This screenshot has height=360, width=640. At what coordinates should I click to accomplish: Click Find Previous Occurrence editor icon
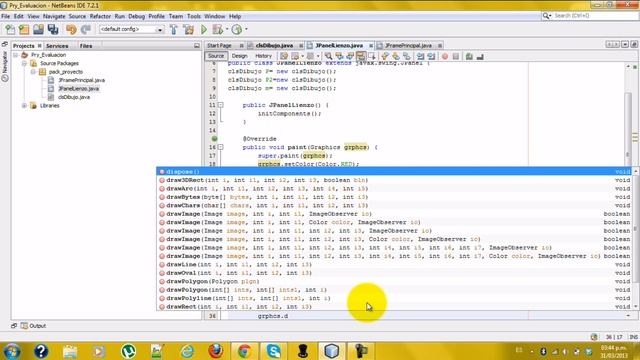(339, 56)
